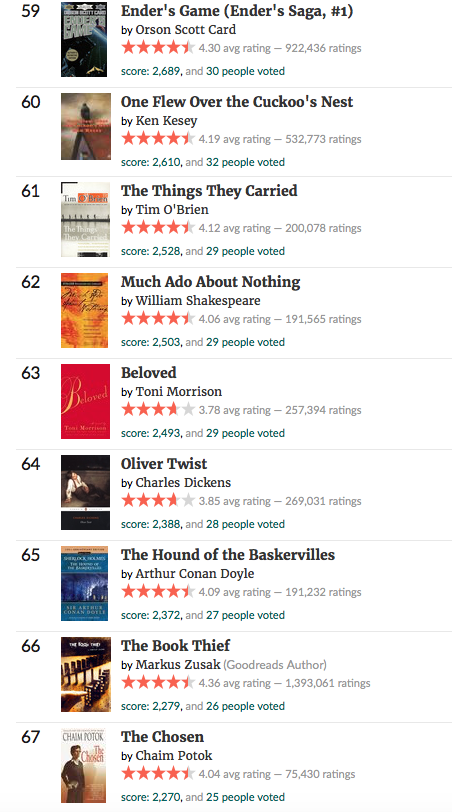452x812 pixels.
Task: Open the Oliver Twist title link
Action: pyautogui.click(x=164, y=463)
